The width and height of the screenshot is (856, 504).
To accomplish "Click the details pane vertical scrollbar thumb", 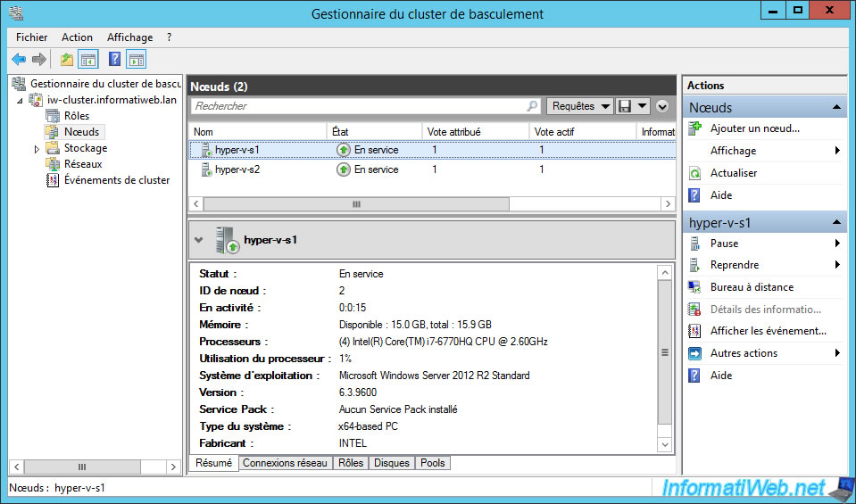I will pos(665,352).
